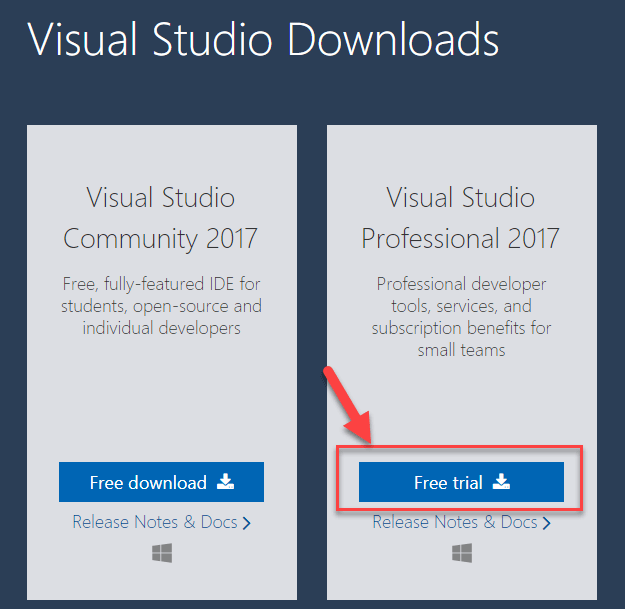Screen dimensions: 625x609
Task: Open Release Notes & Docs under Community
Action: (155, 522)
